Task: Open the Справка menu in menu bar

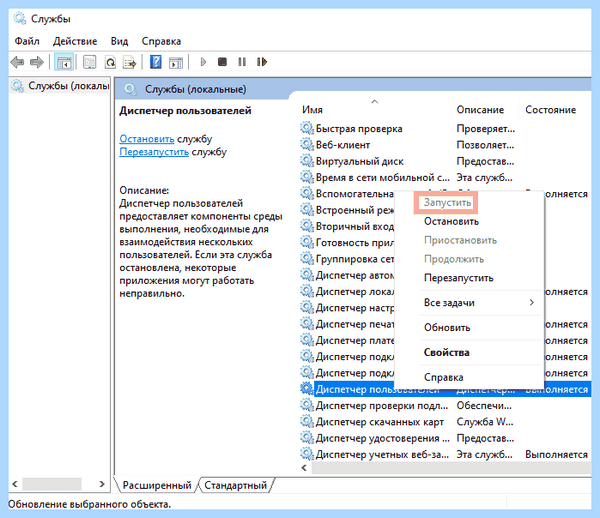Action: coord(161,41)
